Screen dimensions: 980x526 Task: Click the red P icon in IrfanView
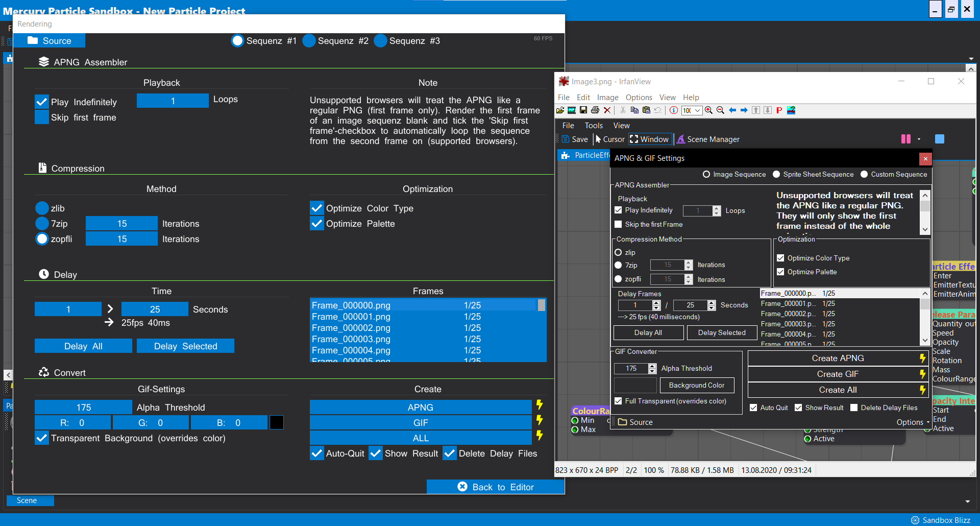pyautogui.click(x=779, y=110)
